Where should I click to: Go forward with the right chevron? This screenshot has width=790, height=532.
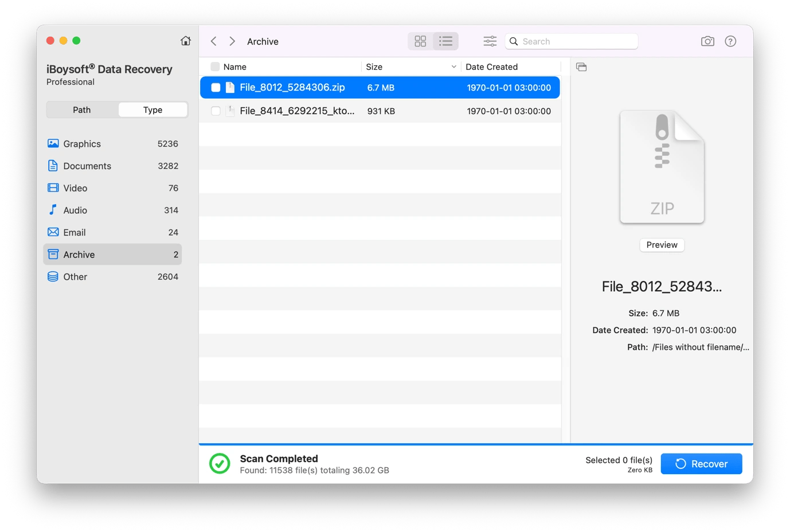click(232, 41)
